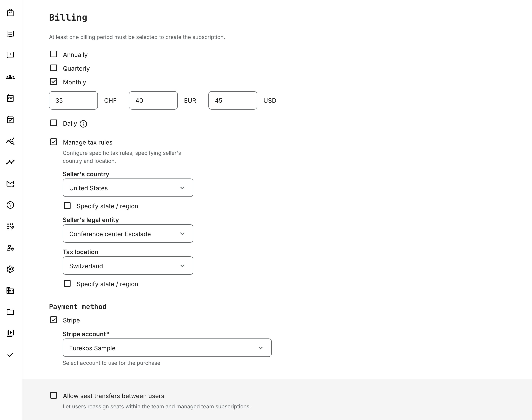This screenshot has width=532, height=420.
Task: Enable Allow seat transfers between users
Action: 53,395
